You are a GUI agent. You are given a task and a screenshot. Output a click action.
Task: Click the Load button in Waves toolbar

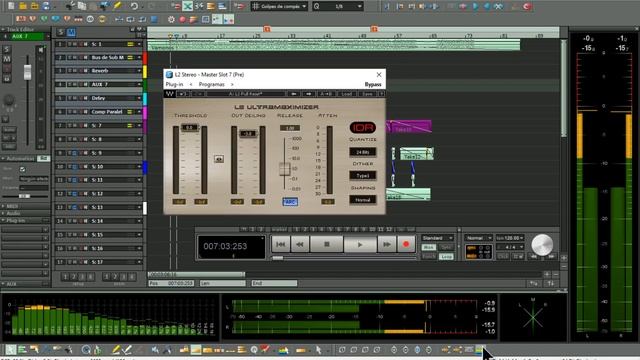[x=346, y=94]
